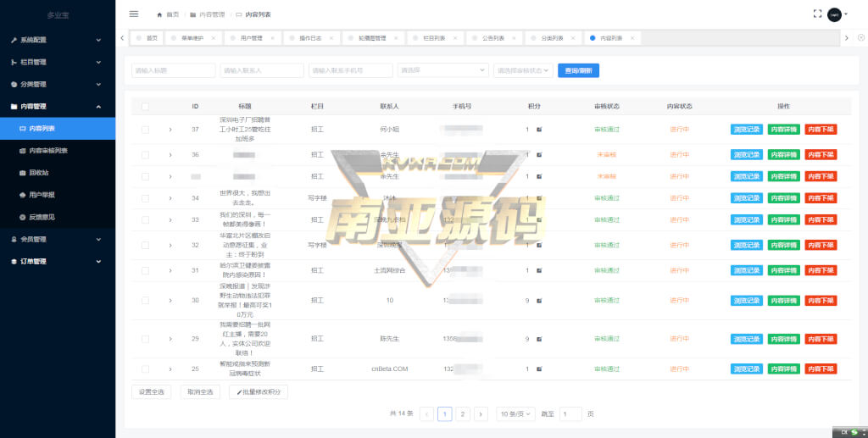Check the checkbox for row ID 31

click(x=145, y=270)
